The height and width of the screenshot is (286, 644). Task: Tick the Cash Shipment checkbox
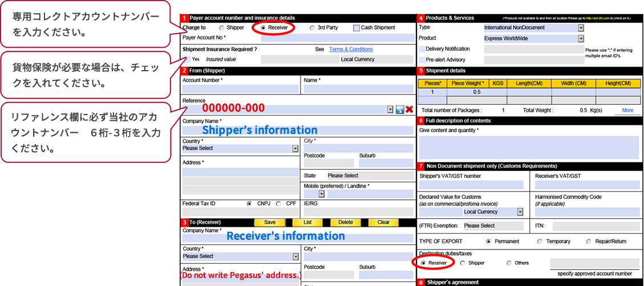pos(357,28)
